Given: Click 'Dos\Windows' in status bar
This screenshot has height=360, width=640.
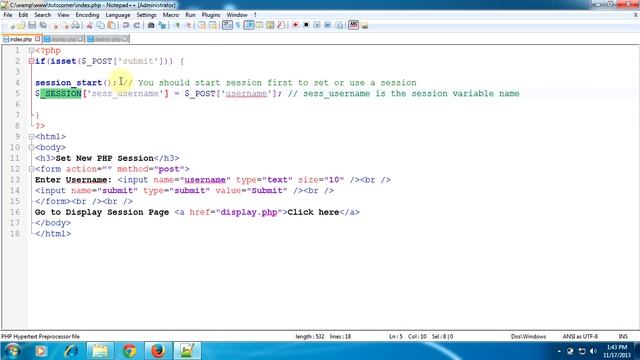Looking at the screenshot, I should (528, 336).
